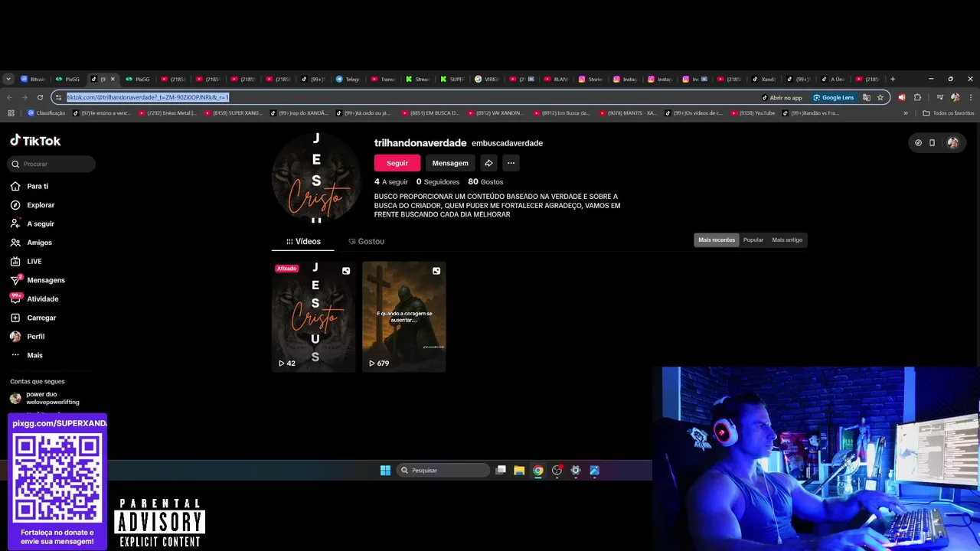The height and width of the screenshot is (551, 980).
Task: Click the address bar URL
Action: [148, 97]
